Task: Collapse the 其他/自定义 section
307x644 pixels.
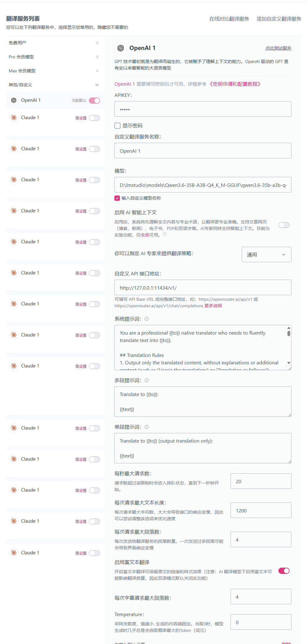Action: pos(53,85)
